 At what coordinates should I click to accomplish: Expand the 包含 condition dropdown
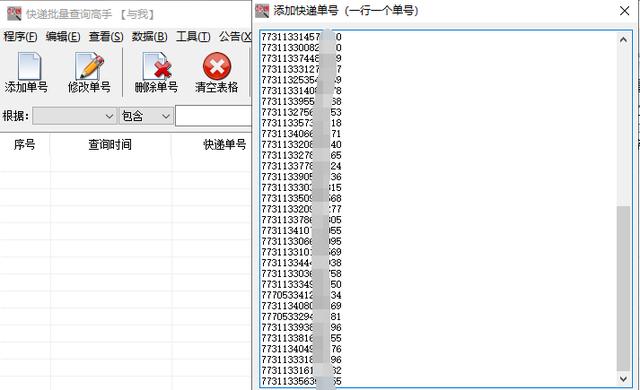(146, 116)
